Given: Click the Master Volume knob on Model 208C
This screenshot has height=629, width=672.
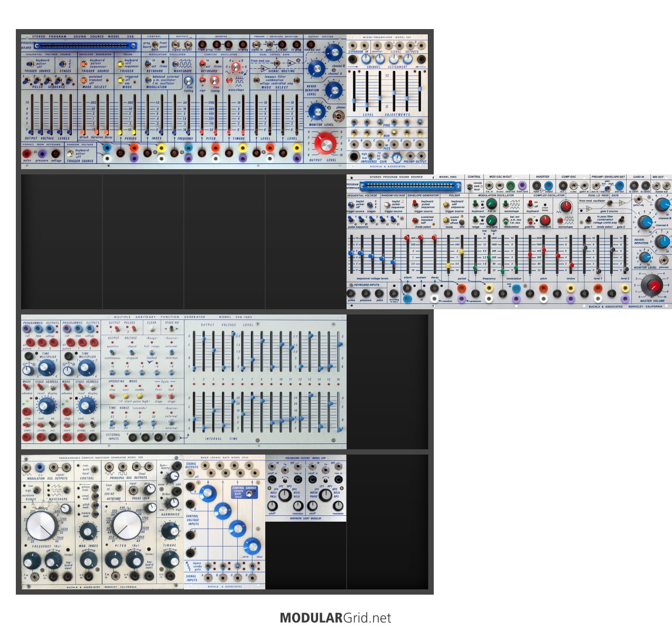Looking at the screenshot, I should [652, 286].
